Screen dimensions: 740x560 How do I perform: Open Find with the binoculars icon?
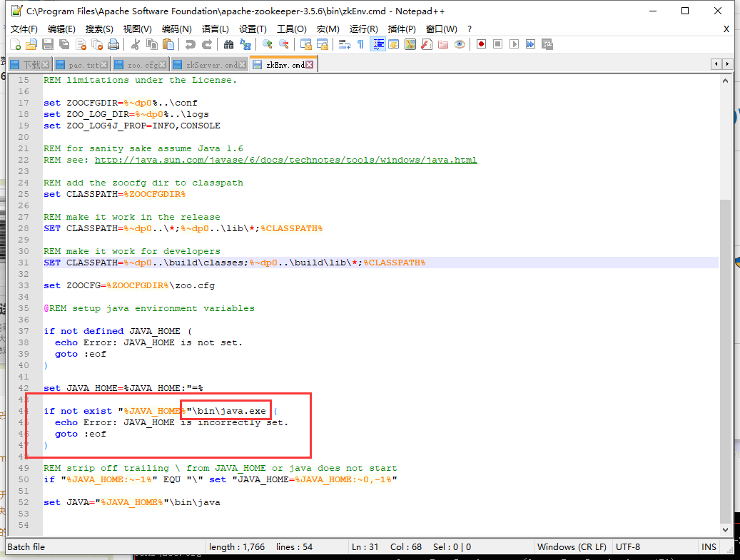point(228,44)
